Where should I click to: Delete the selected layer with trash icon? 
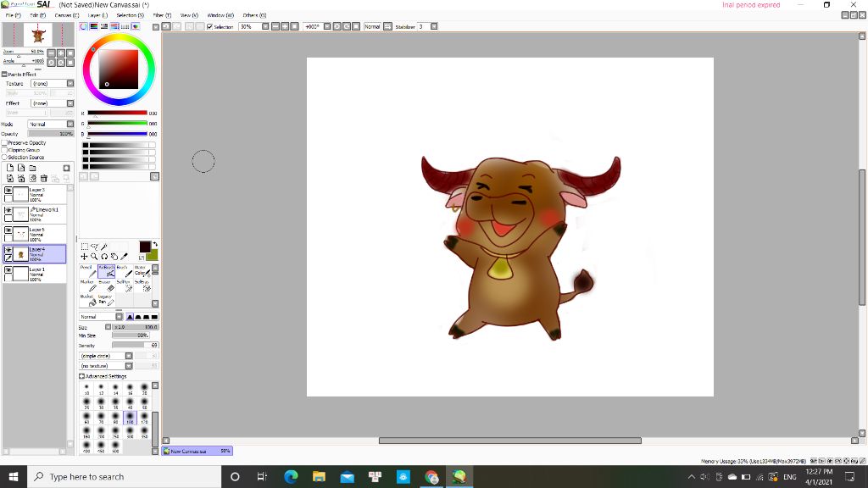(x=44, y=178)
